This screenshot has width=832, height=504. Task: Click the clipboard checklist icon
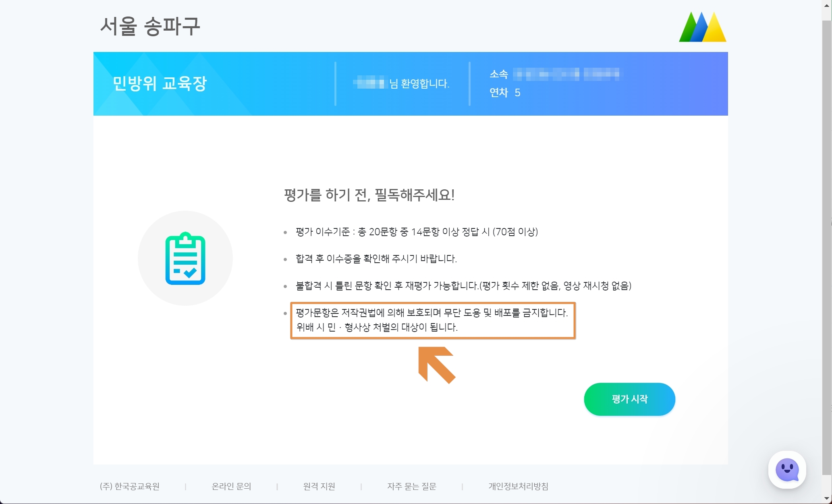185,258
